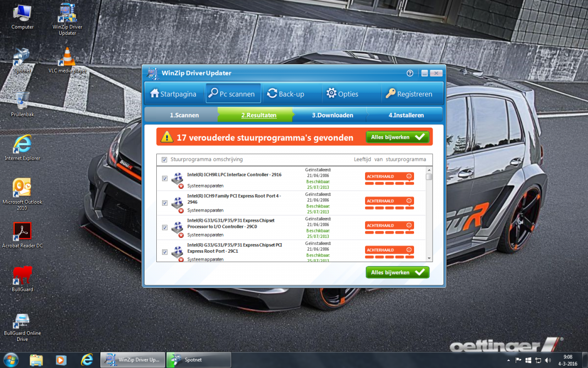Click Show Desktop strip at taskbar end
The height and width of the screenshot is (368, 588).
point(584,360)
